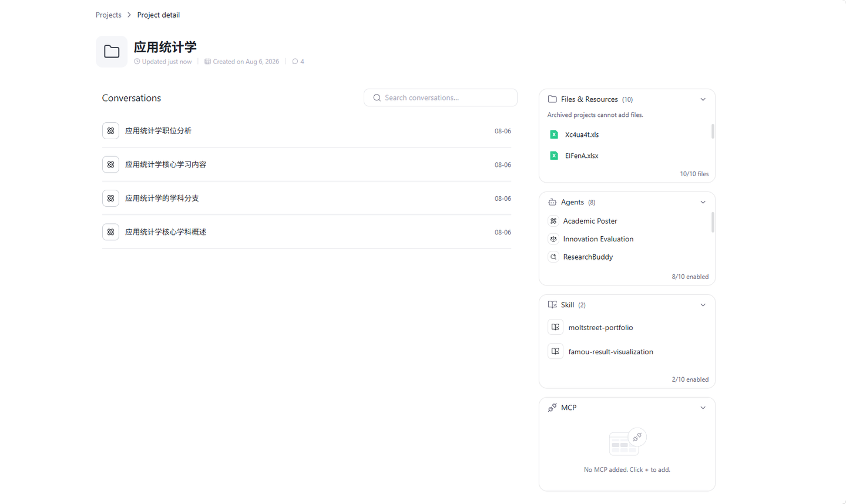Go to Projects breadcrumb link
Image resolution: width=846 pixels, height=504 pixels.
click(x=109, y=15)
